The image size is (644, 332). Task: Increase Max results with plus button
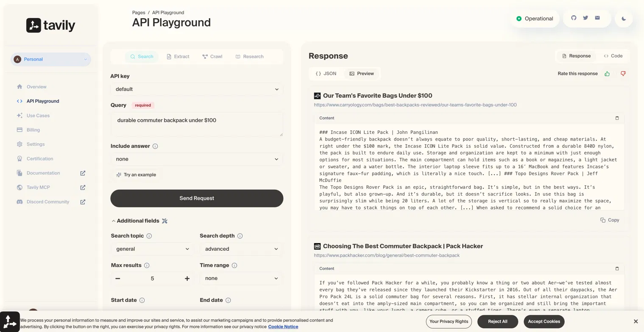(187, 278)
